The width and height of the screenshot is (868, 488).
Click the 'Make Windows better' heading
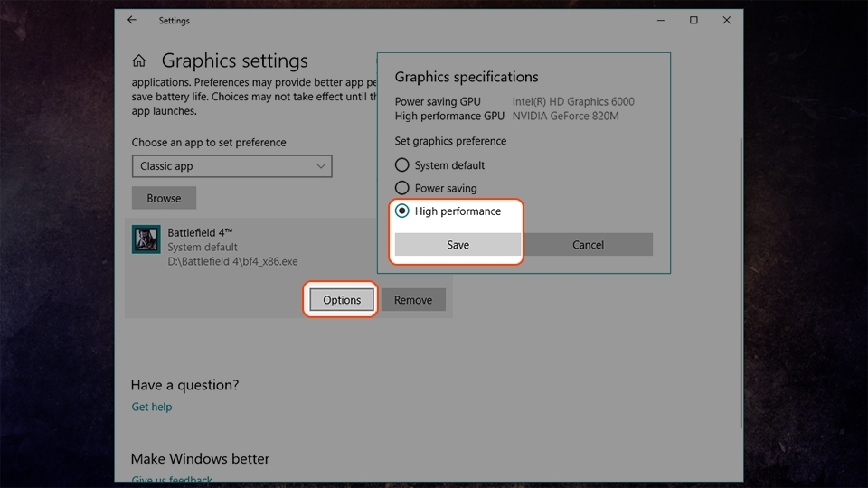tap(200, 459)
